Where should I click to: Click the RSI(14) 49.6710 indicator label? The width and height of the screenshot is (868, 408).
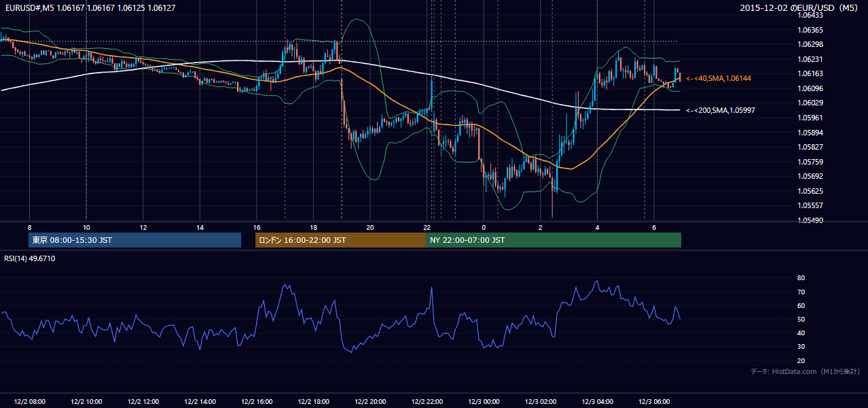click(30, 258)
